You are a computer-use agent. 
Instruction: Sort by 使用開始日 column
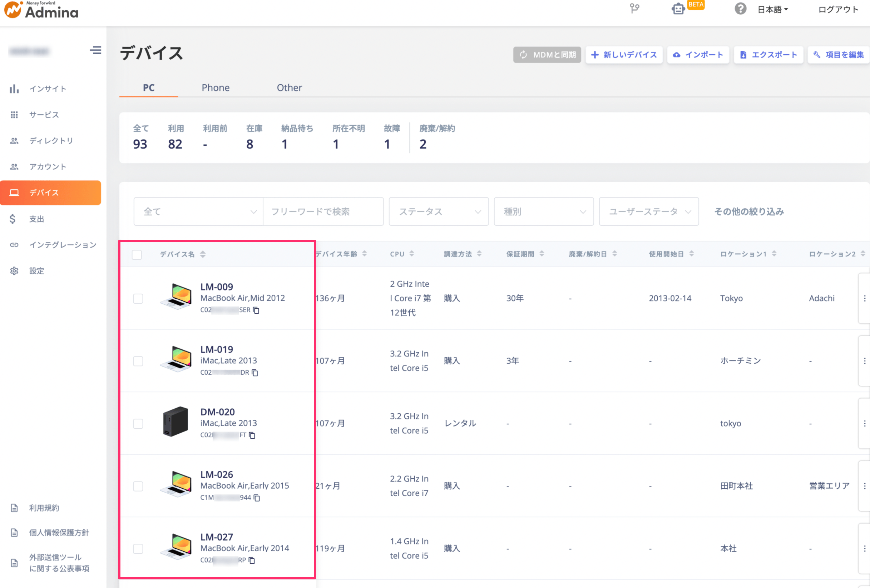(x=692, y=254)
